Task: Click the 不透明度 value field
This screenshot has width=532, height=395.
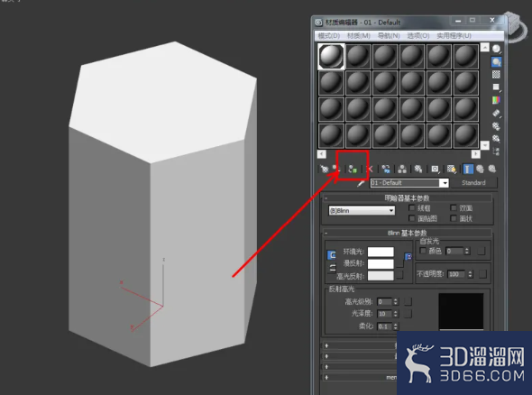Action: [456, 274]
